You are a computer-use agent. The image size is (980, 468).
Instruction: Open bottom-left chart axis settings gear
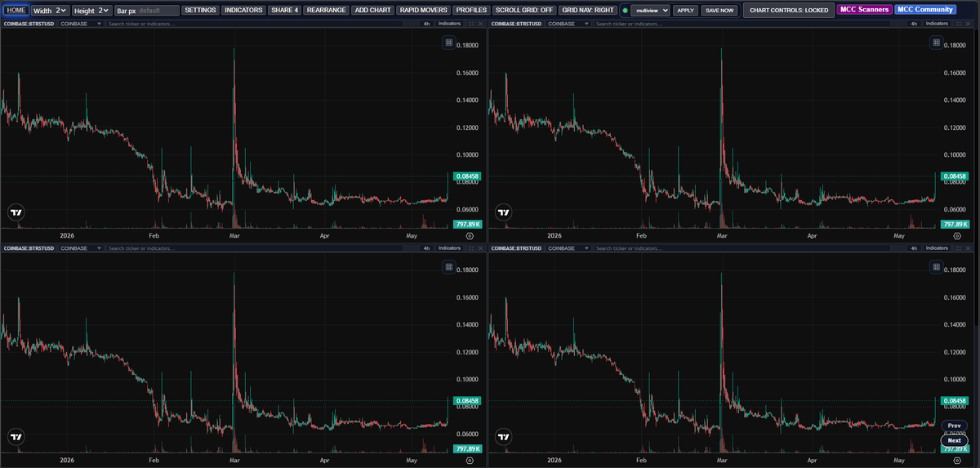pos(469,461)
